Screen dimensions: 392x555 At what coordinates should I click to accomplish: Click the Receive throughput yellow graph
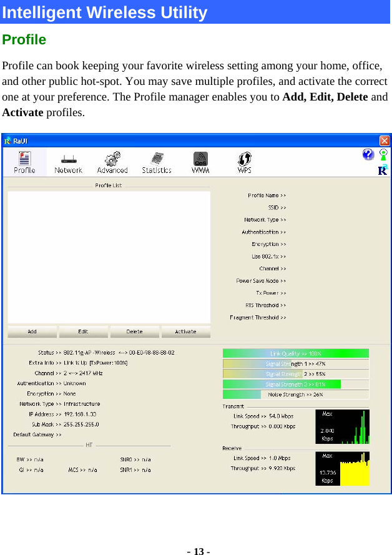343,469
